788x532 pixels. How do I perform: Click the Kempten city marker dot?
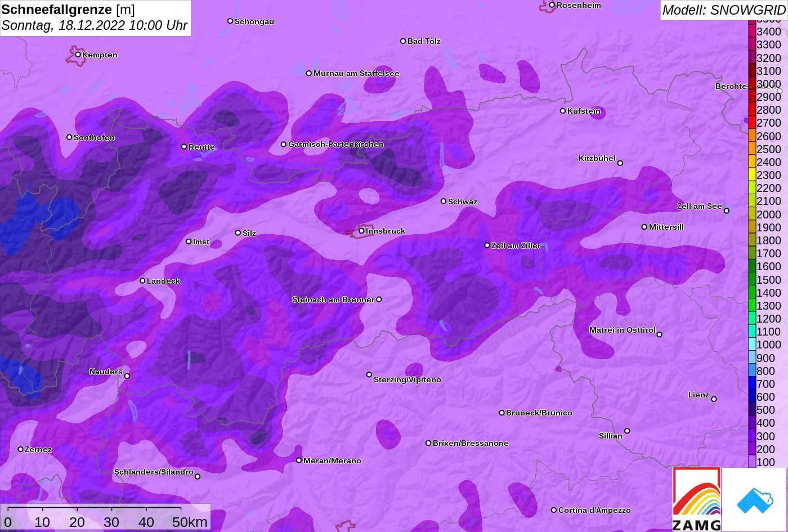click(x=78, y=55)
